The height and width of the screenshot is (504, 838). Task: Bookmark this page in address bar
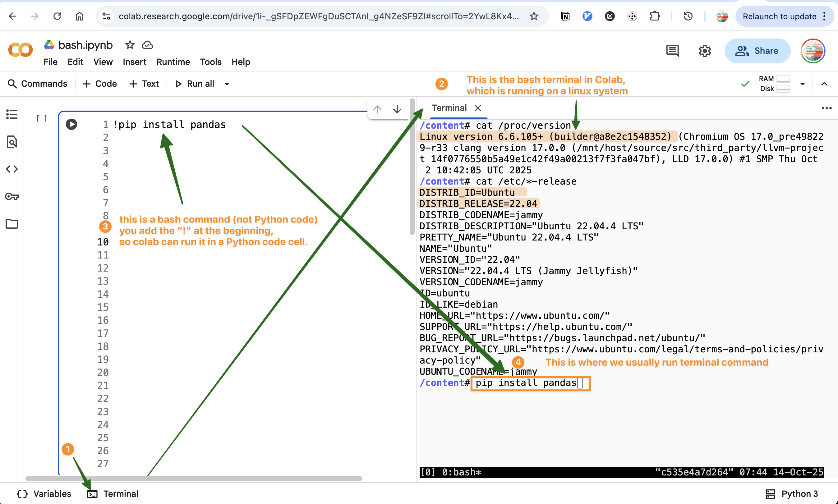coord(534,16)
